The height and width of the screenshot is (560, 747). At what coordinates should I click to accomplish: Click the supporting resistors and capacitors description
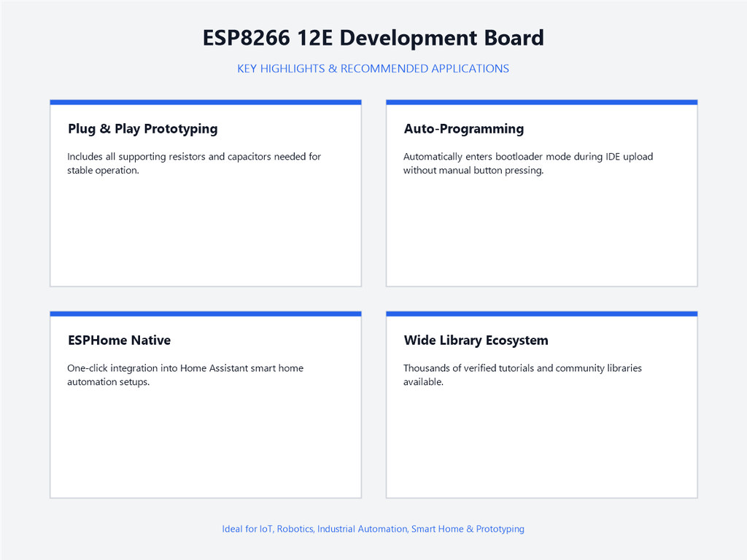(x=194, y=163)
